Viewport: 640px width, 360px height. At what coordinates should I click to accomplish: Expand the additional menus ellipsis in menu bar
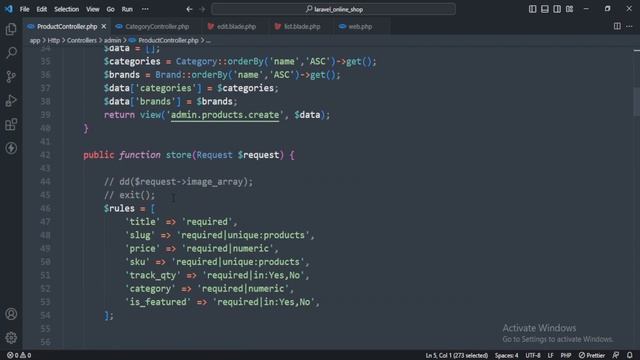click(145, 9)
